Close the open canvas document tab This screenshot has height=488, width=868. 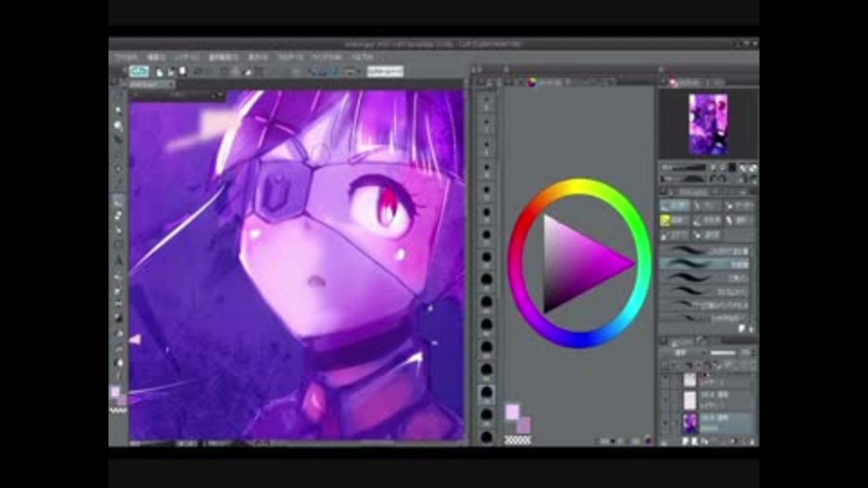(x=171, y=84)
